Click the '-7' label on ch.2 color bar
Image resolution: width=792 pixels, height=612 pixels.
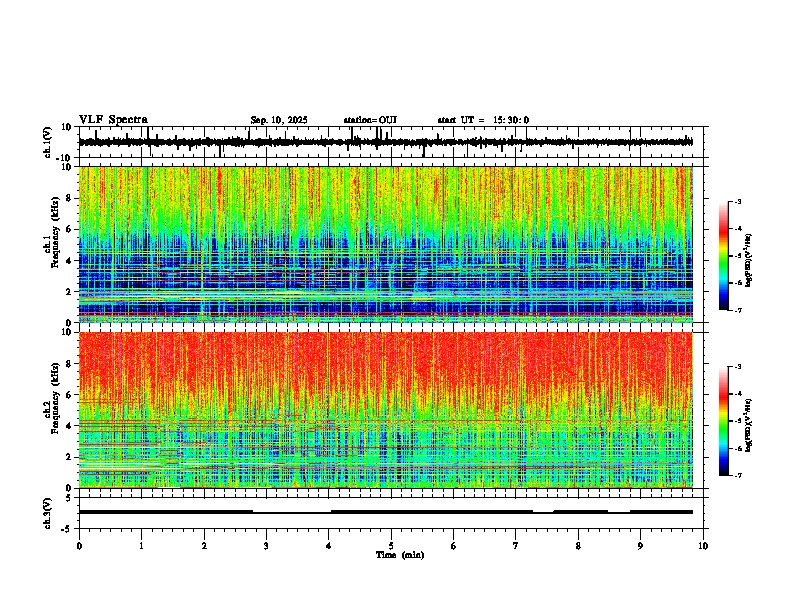(737, 475)
